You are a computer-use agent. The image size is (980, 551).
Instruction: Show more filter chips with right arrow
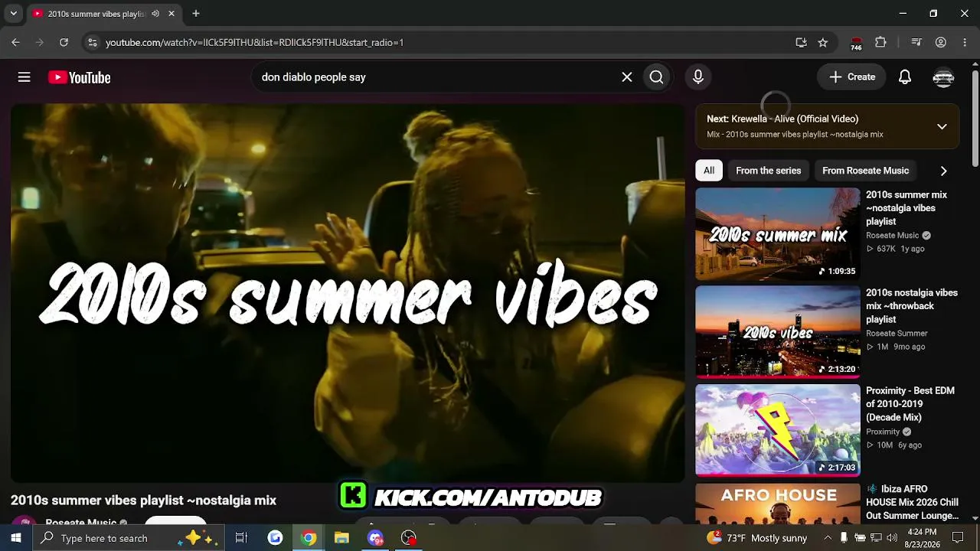coord(943,171)
